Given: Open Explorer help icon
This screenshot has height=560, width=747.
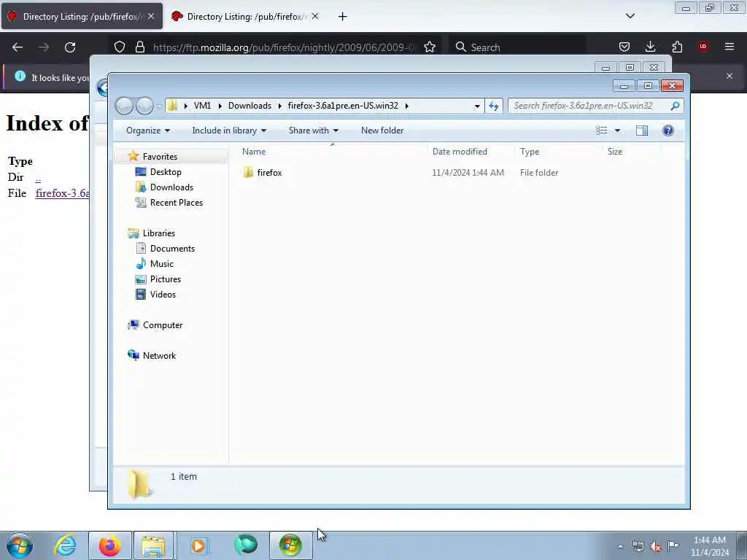Looking at the screenshot, I should pos(668,131).
